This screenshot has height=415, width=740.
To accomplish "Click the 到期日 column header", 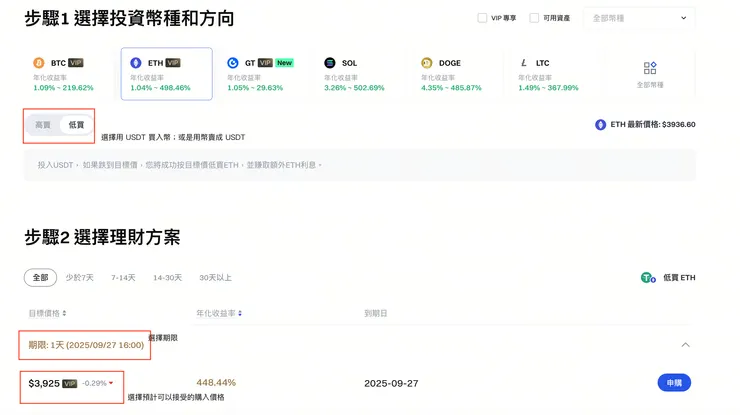I will click(x=376, y=313).
